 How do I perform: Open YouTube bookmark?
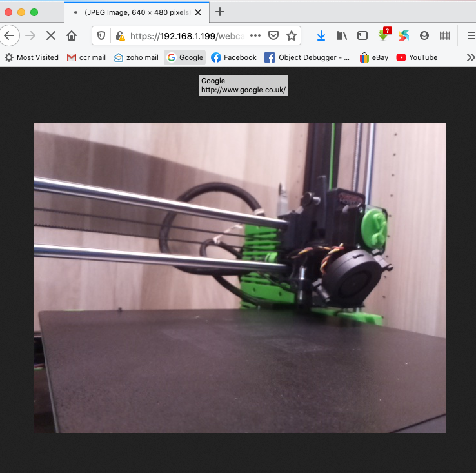[417, 57]
